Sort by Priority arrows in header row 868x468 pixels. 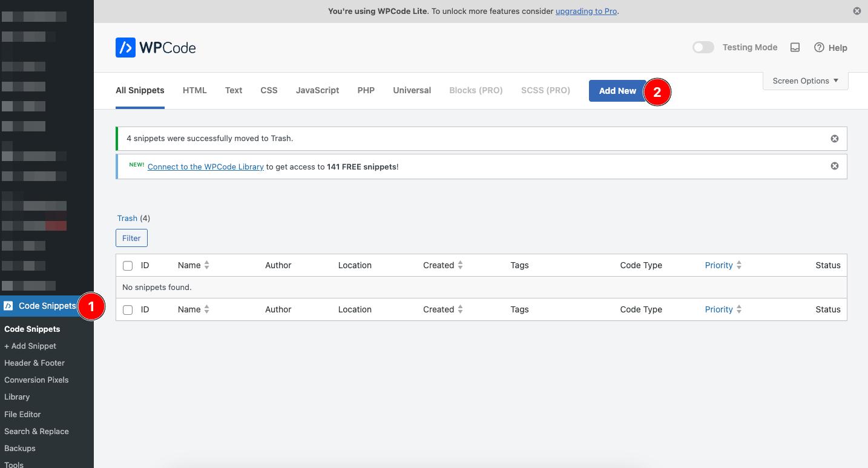pyautogui.click(x=739, y=265)
